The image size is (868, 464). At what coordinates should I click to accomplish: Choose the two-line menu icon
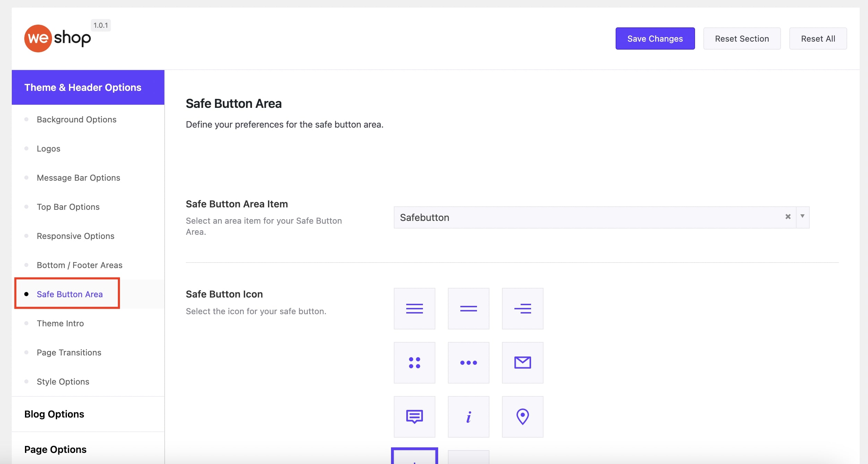(x=468, y=308)
